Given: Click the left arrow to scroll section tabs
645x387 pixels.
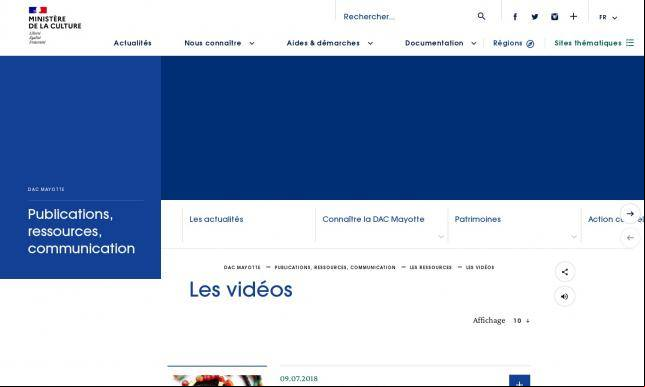Looking at the screenshot, I should (630, 238).
